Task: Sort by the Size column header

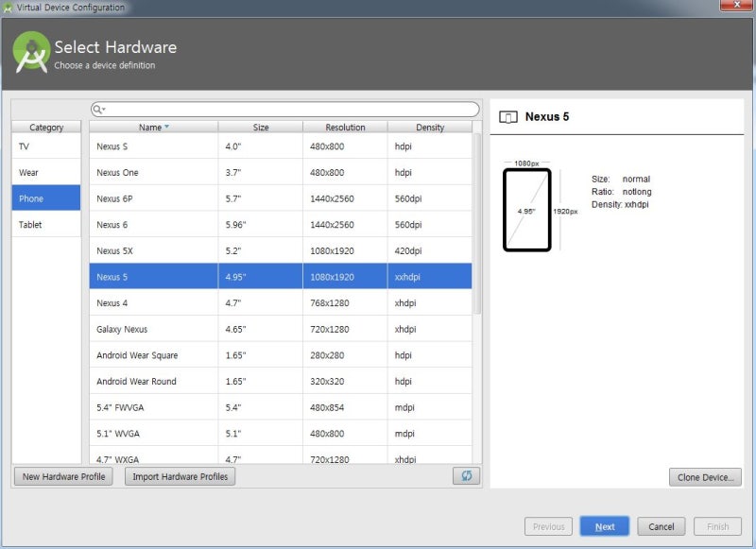Action: (261, 128)
